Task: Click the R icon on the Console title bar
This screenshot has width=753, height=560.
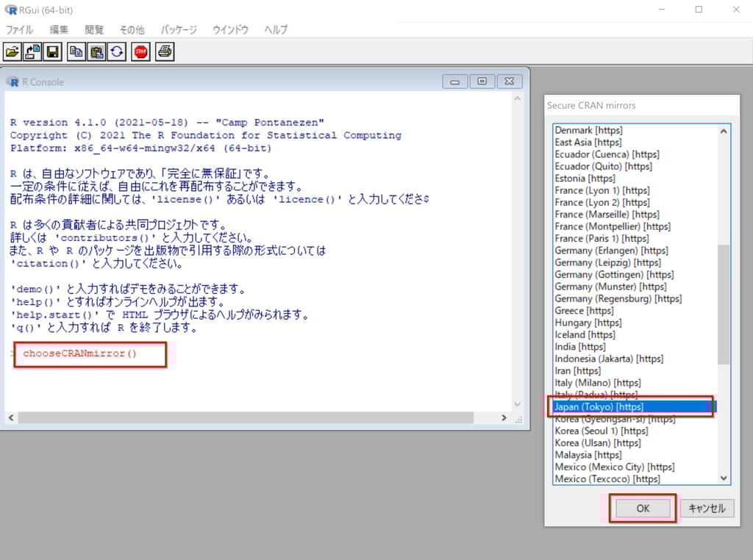Action: click(x=13, y=81)
